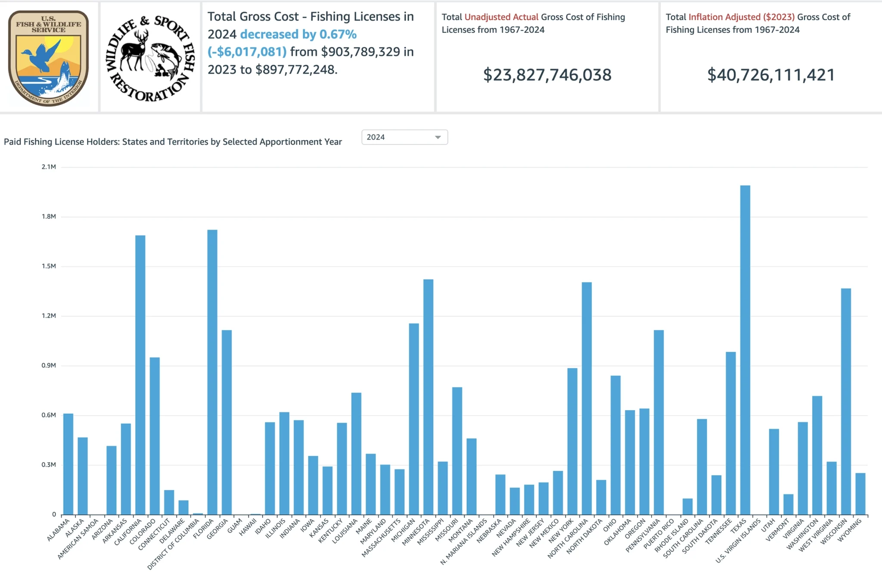Click the New York bar
882x588 pixels.
(572, 441)
